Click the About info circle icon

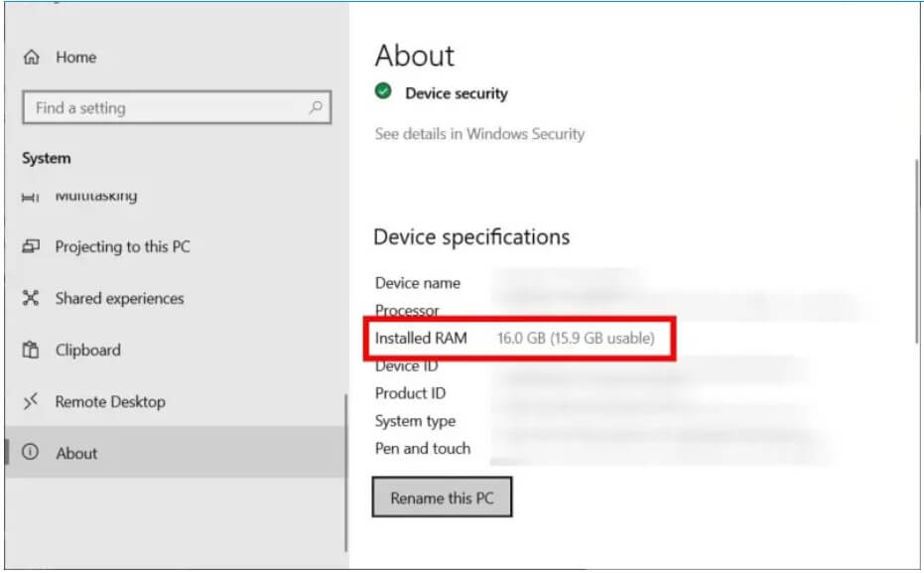tap(31, 454)
